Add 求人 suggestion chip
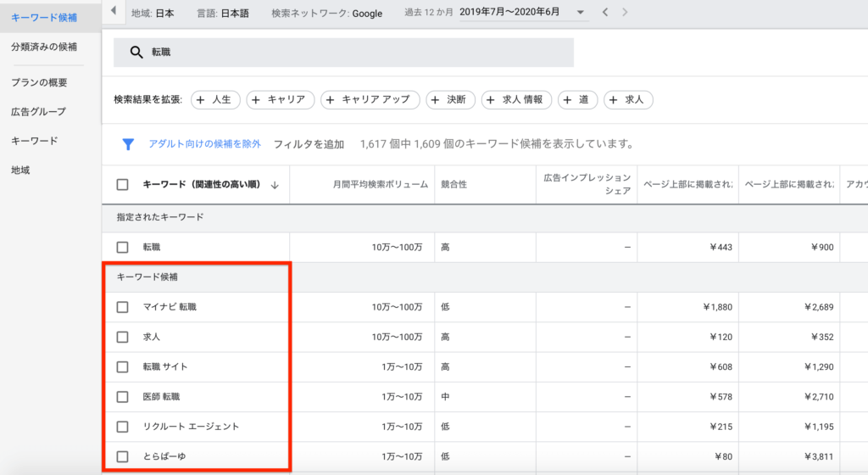Image resolution: width=868 pixels, height=475 pixels. pos(628,99)
